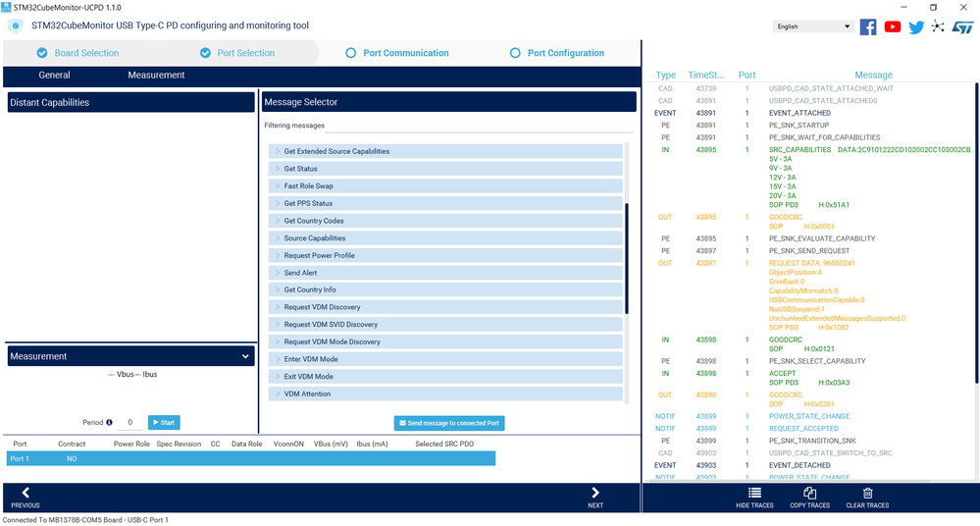The image size is (980, 526).
Task: Open the Facebook icon link
Action: click(867, 26)
